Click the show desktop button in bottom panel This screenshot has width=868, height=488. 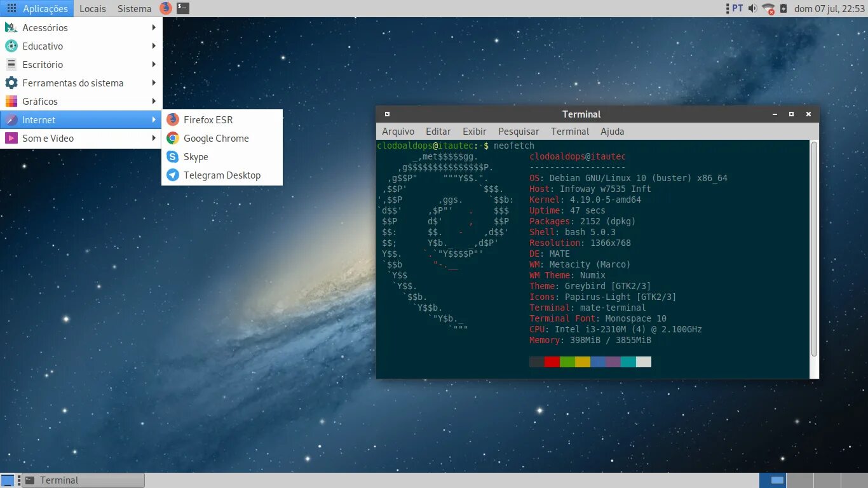coord(8,480)
